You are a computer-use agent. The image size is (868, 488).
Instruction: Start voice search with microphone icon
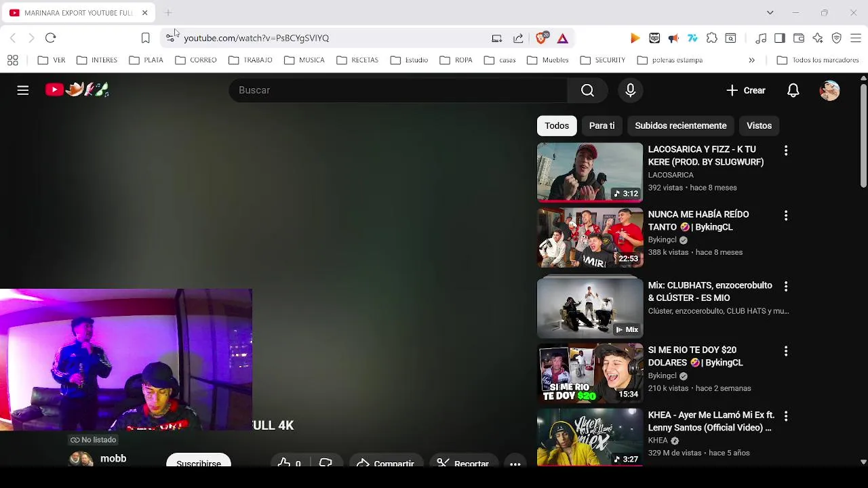(631, 90)
